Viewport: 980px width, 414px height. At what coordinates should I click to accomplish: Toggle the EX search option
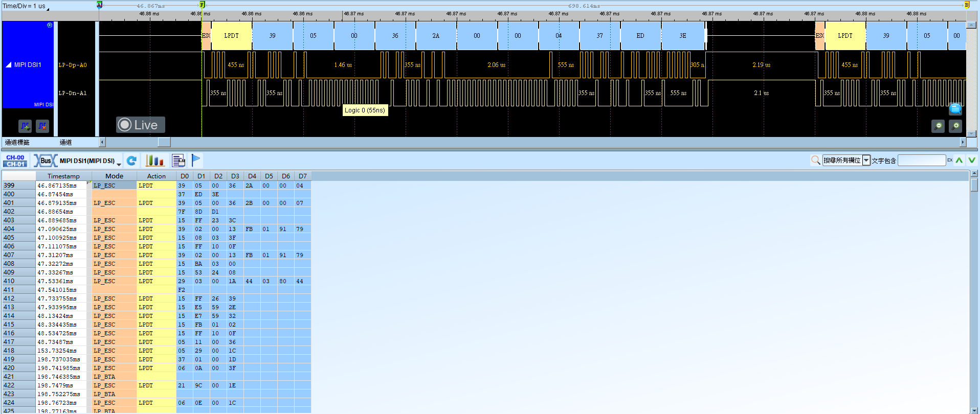coord(950,160)
